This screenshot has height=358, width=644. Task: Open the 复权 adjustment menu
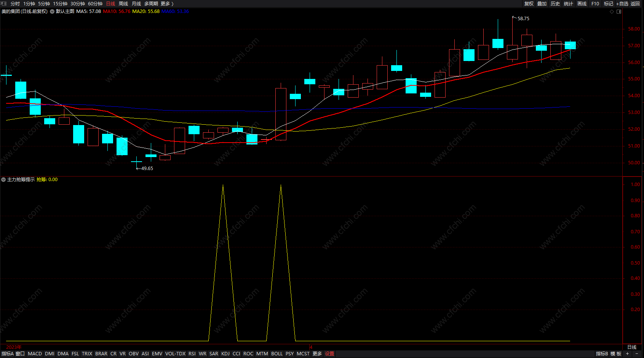tap(529, 3)
